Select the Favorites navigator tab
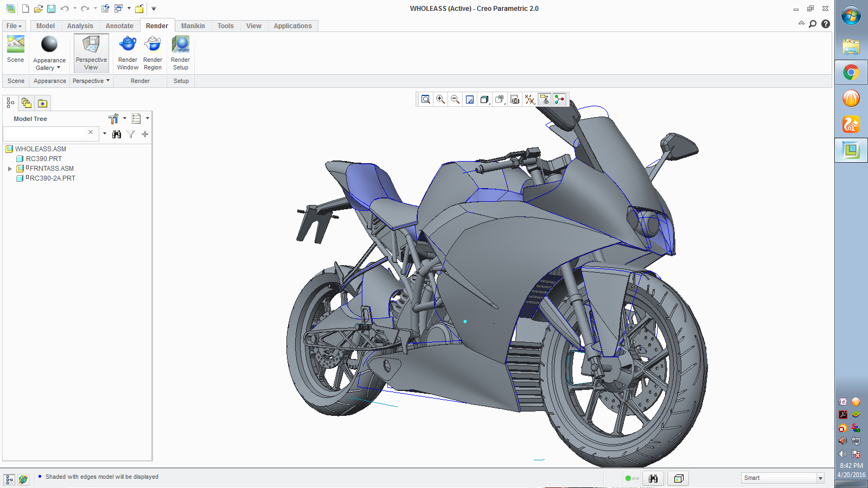The height and width of the screenshot is (488, 868). 42,103
